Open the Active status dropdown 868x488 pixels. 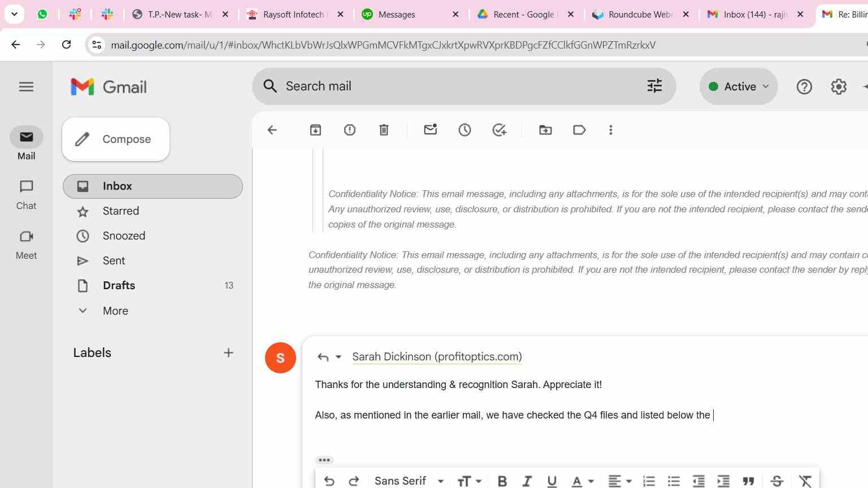point(739,86)
